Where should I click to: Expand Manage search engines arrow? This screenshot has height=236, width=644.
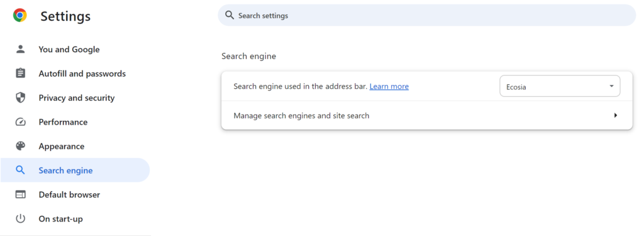pyautogui.click(x=615, y=116)
